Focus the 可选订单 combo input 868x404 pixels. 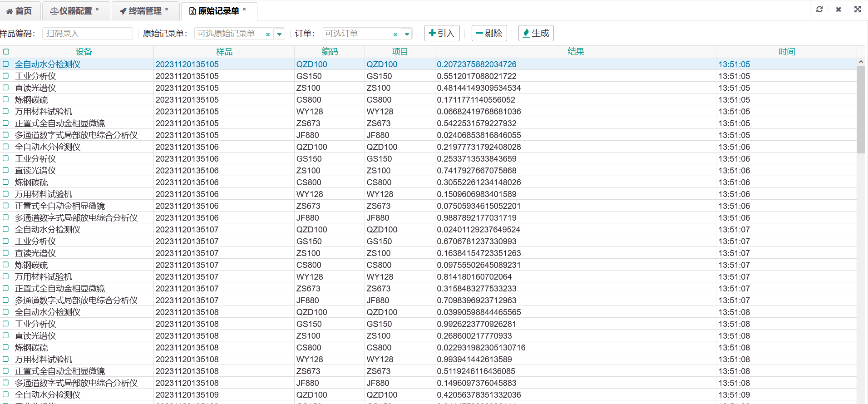pyautogui.click(x=357, y=34)
